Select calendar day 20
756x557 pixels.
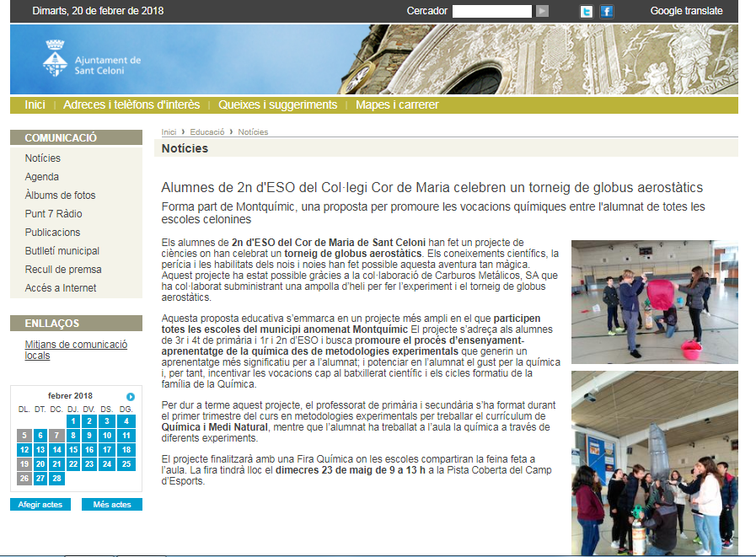(x=40, y=464)
